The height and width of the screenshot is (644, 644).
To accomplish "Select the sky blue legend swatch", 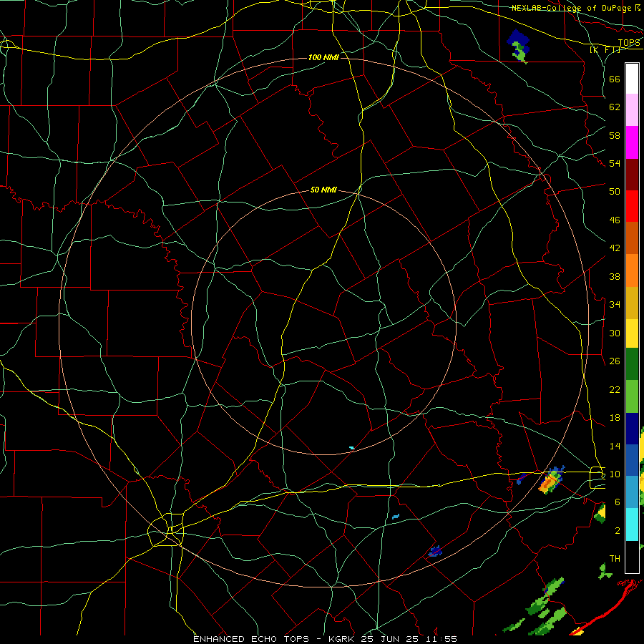I will click(x=632, y=492).
